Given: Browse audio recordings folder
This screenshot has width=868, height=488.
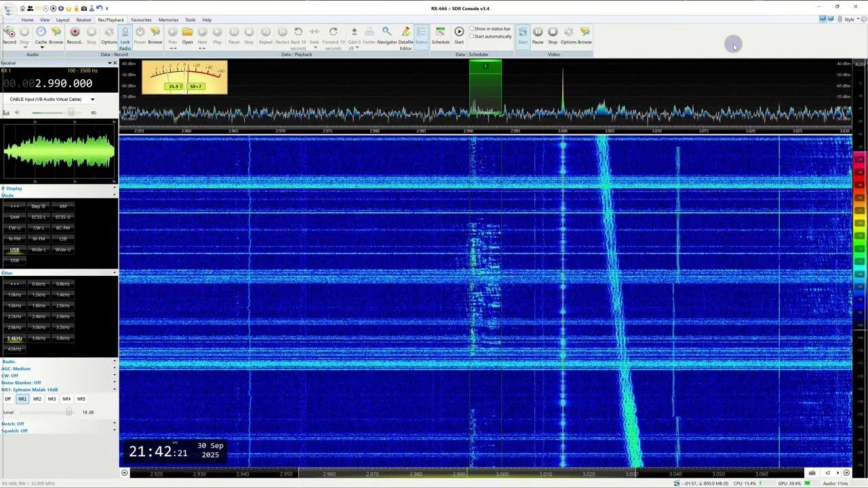Looking at the screenshot, I should (x=56, y=35).
